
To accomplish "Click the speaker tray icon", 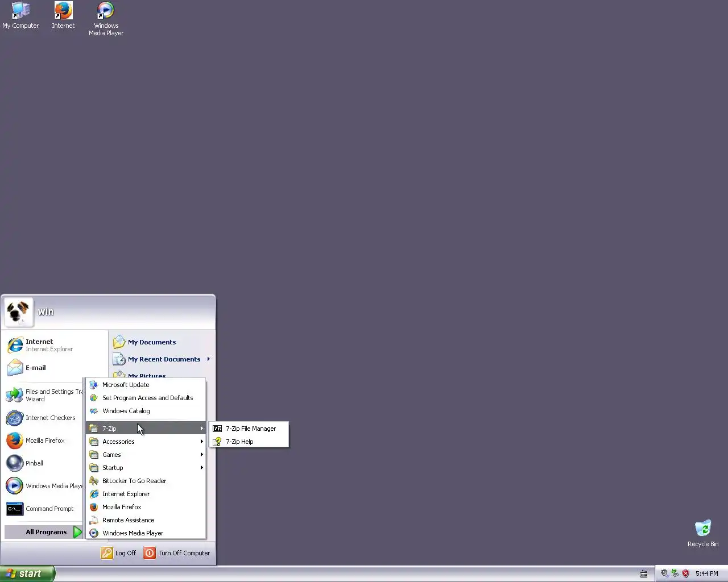I will click(664, 573).
